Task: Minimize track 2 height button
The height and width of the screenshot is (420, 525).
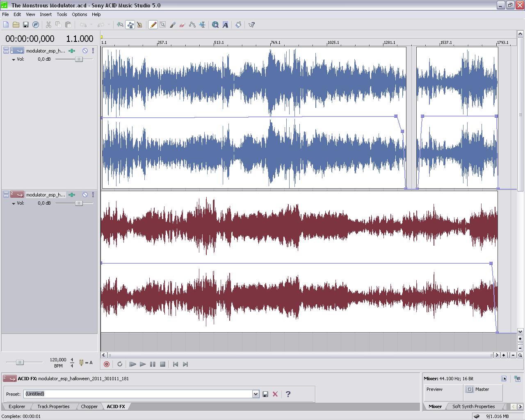Action: click(x=6, y=193)
